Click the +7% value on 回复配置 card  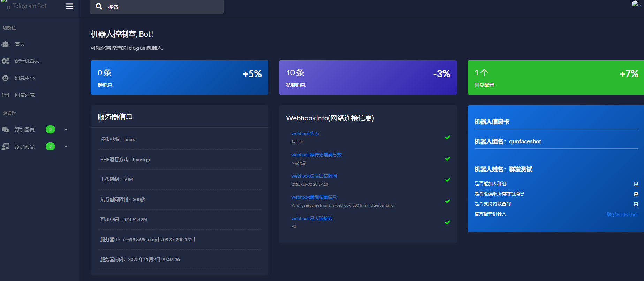[629, 74]
